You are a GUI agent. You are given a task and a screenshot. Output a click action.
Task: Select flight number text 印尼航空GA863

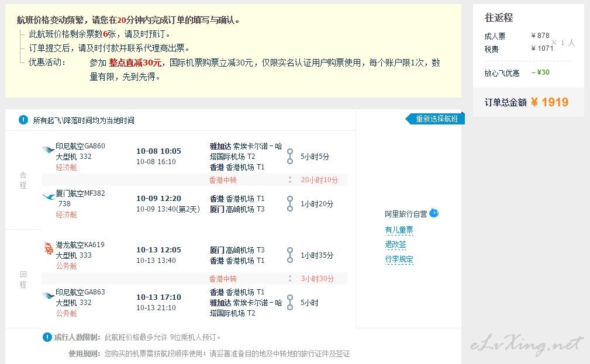81,292
